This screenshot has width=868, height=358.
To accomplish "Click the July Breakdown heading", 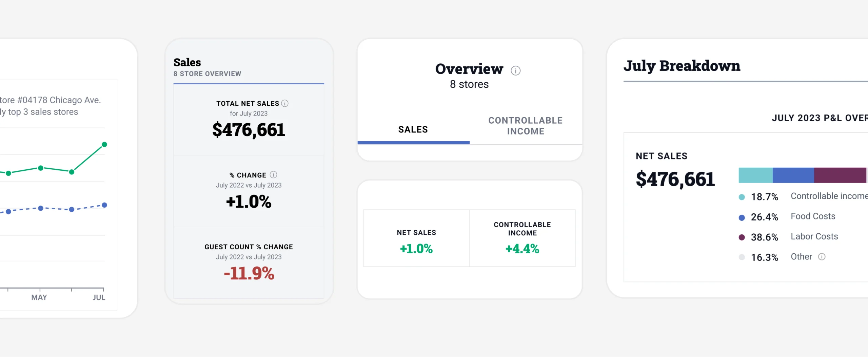I will (x=682, y=66).
